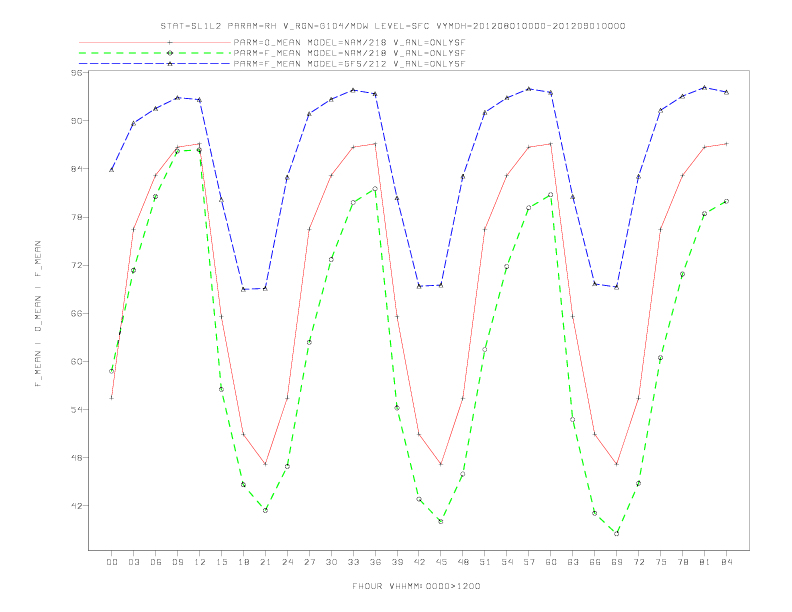Click the y-axis tick label 96

[x=76, y=73]
